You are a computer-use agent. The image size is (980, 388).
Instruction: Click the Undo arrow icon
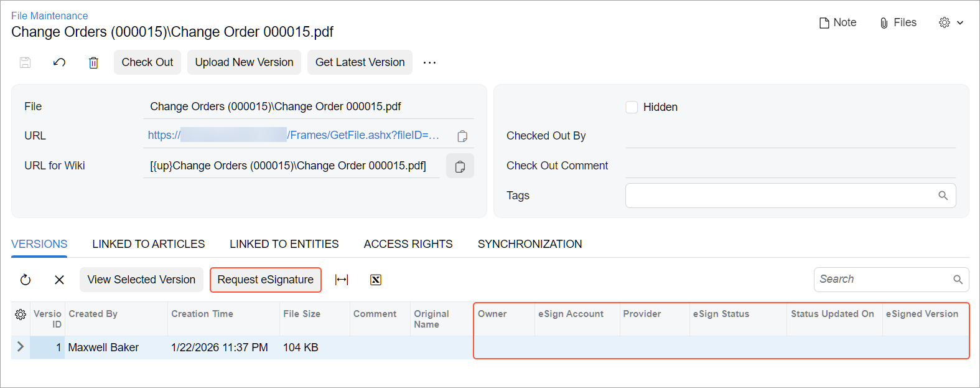coord(59,62)
